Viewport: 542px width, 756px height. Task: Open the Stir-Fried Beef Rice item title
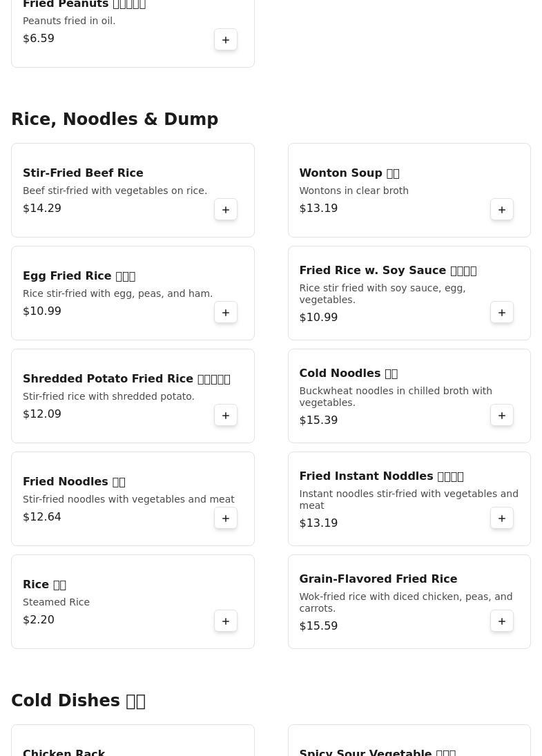pos(83,173)
